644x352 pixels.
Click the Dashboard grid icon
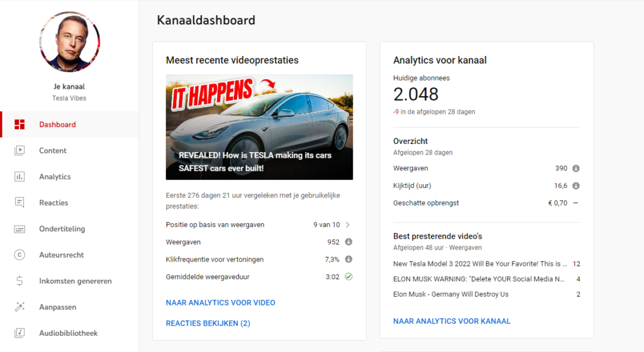click(19, 124)
